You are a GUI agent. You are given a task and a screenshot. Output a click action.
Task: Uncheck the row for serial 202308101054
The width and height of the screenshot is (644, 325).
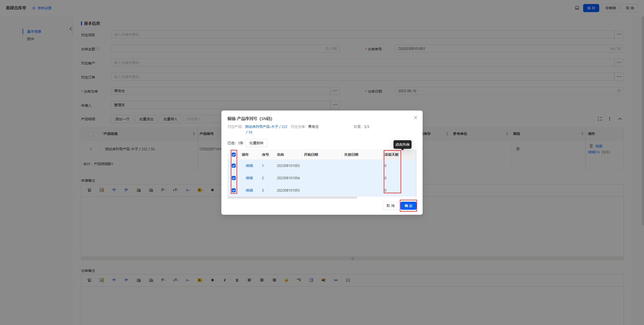click(234, 178)
